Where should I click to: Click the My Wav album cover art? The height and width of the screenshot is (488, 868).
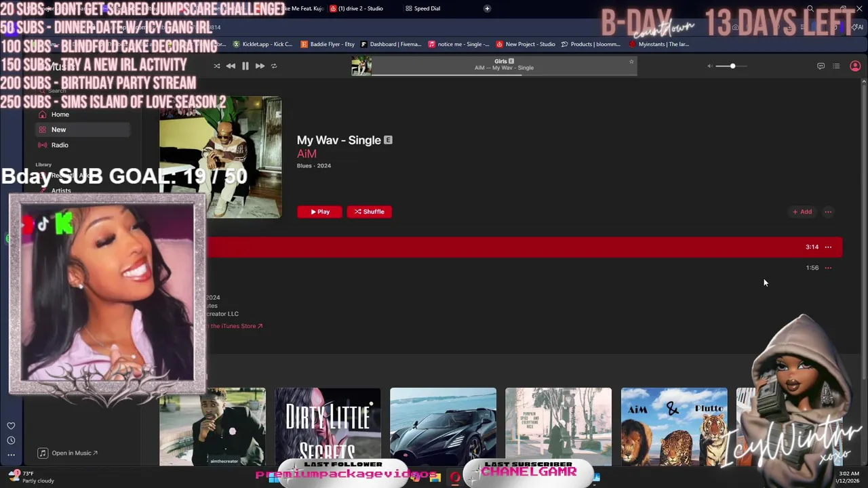pos(220,157)
